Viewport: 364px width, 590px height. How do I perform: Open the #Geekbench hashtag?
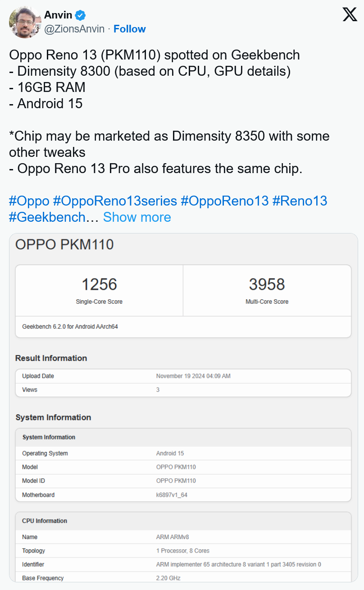tap(47, 217)
